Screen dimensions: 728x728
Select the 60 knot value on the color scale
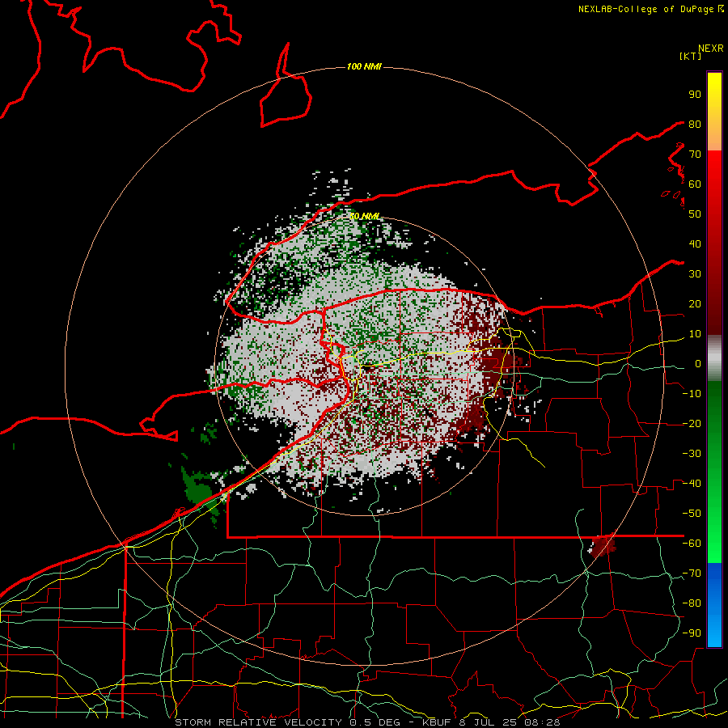coord(695,184)
